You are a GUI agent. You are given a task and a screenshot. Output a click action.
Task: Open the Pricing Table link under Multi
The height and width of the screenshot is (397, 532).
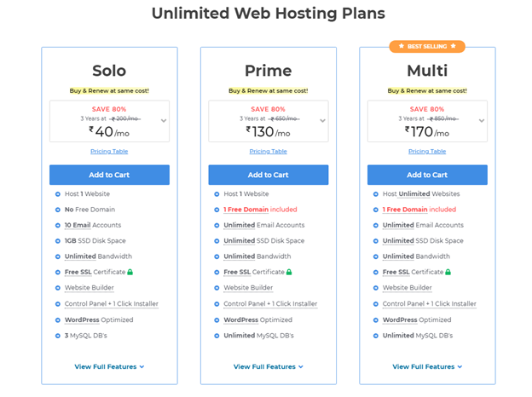[427, 151]
